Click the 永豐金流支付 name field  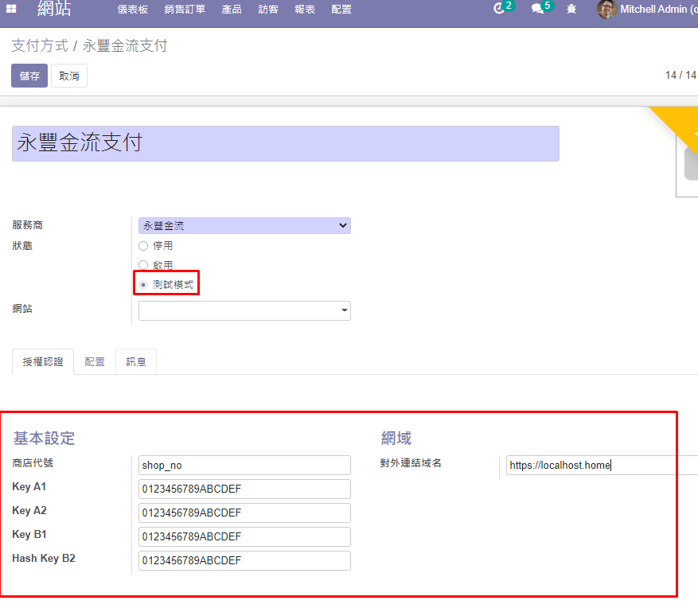[286, 143]
